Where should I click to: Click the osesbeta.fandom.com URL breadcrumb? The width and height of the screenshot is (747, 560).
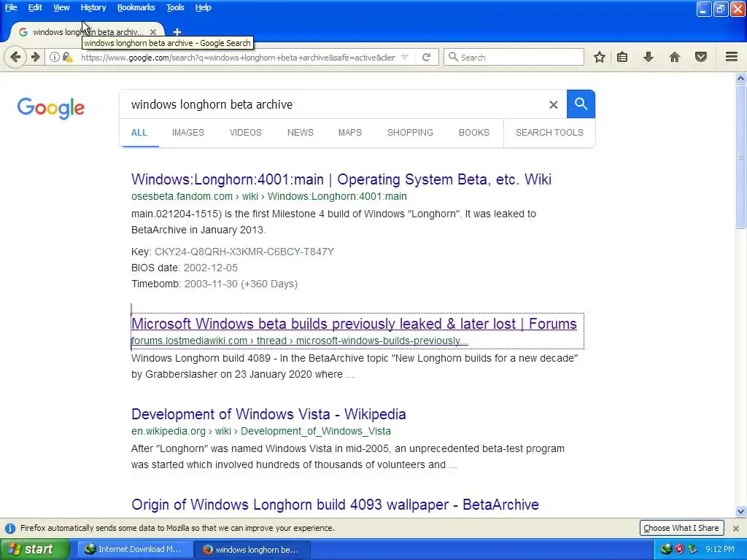point(269,196)
